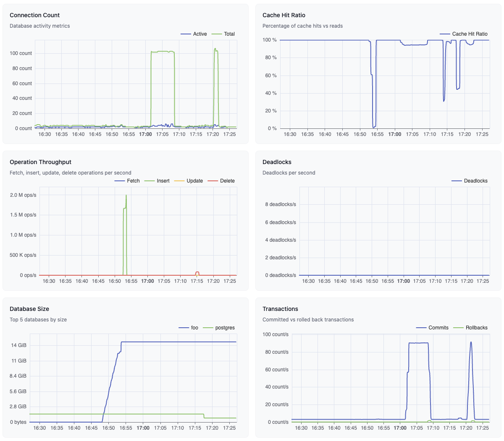Viewport: 504px width, 441px height.
Task: Click 'Percentage of cache hits vs reads' subtitle
Action: (302, 26)
